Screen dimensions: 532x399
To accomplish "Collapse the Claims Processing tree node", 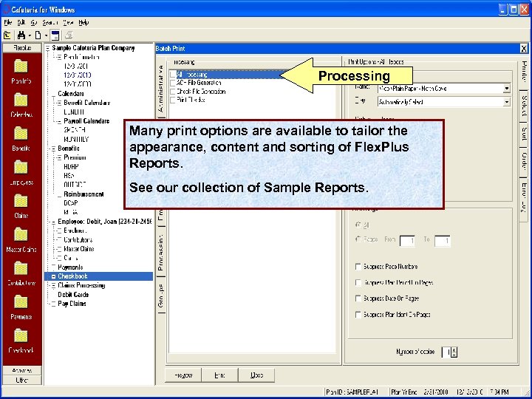I will tap(54, 286).
